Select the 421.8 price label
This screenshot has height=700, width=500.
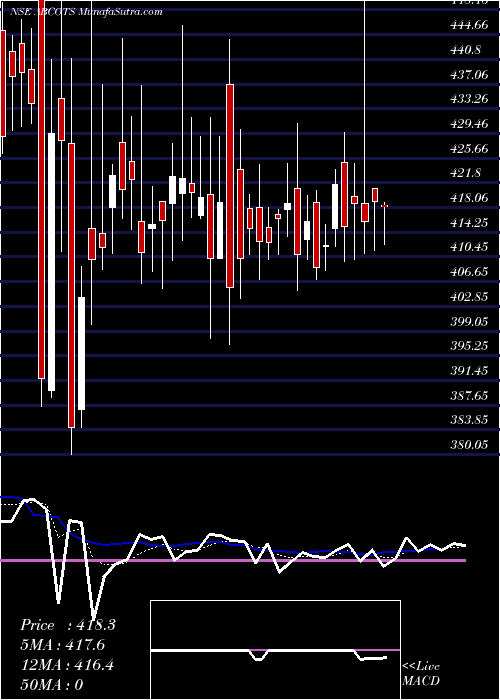coord(466,173)
